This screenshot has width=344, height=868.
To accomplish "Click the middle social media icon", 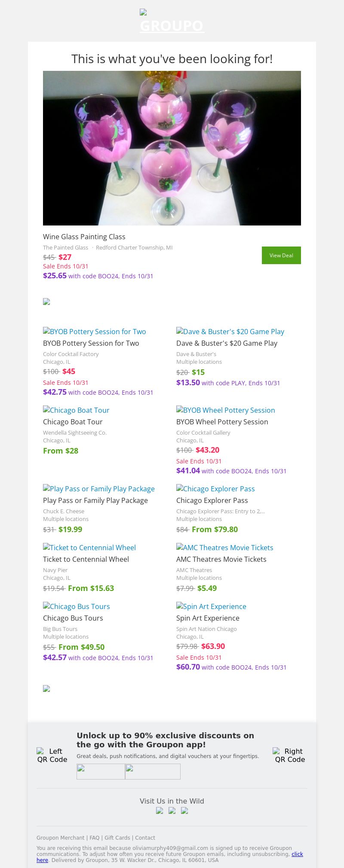I will [x=172, y=810].
